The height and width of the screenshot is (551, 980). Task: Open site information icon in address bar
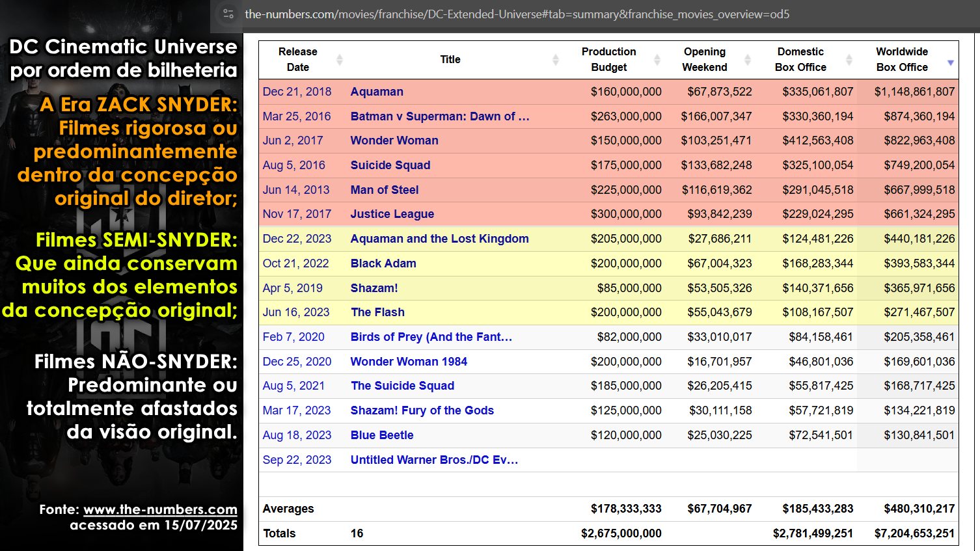(228, 14)
